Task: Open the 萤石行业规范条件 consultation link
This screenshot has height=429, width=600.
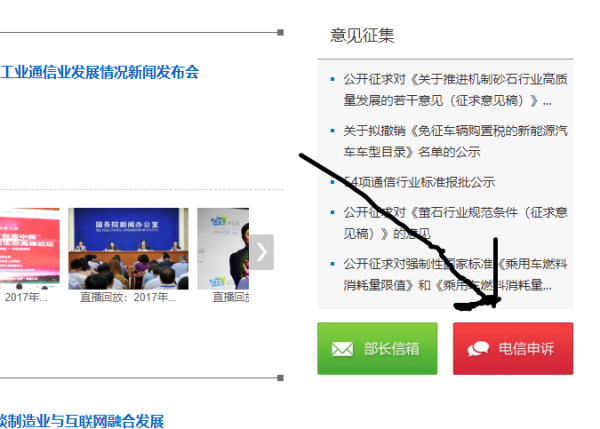Action: click(455, 223)
